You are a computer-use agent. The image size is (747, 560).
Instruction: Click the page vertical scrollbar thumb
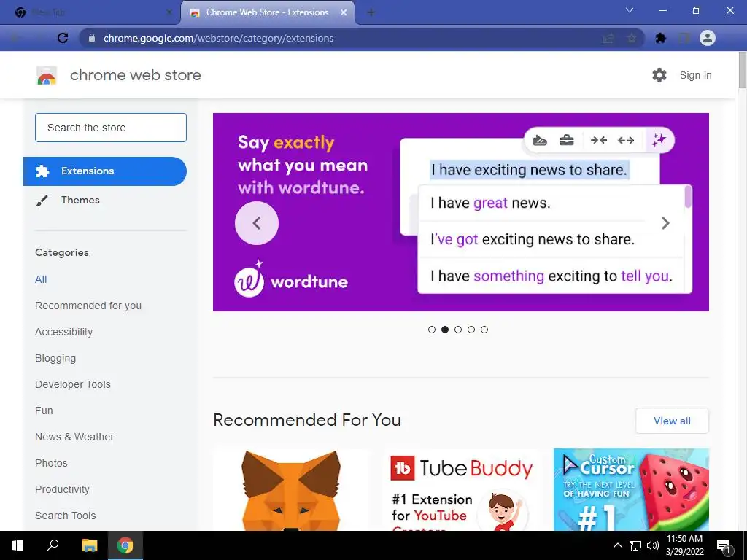point(742,70)
